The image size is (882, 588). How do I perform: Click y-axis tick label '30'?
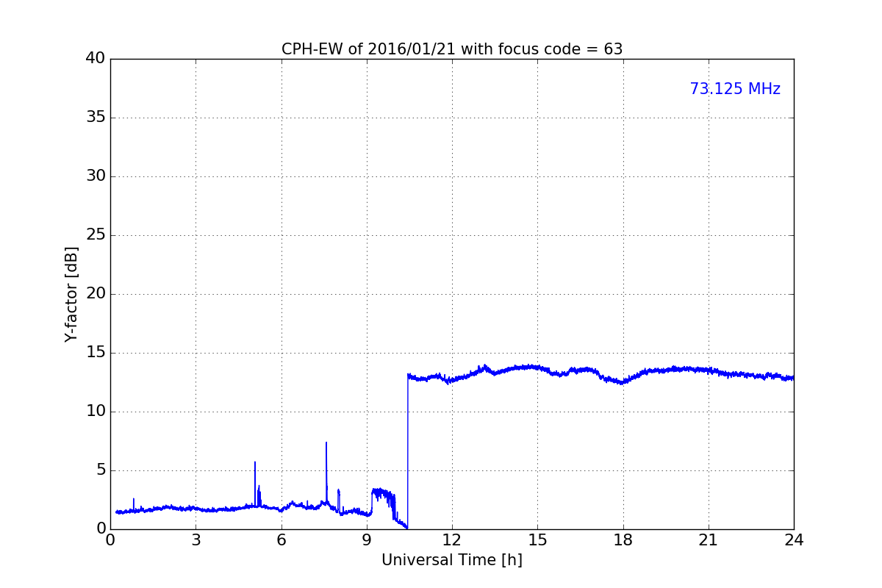pyautogui.click(x=96, y=176)
